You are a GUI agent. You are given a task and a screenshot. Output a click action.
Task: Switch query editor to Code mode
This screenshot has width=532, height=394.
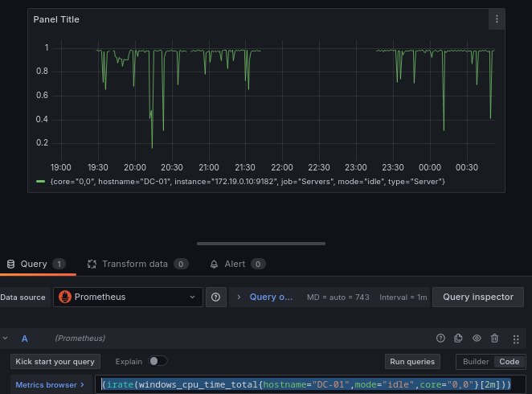[509, 362]
